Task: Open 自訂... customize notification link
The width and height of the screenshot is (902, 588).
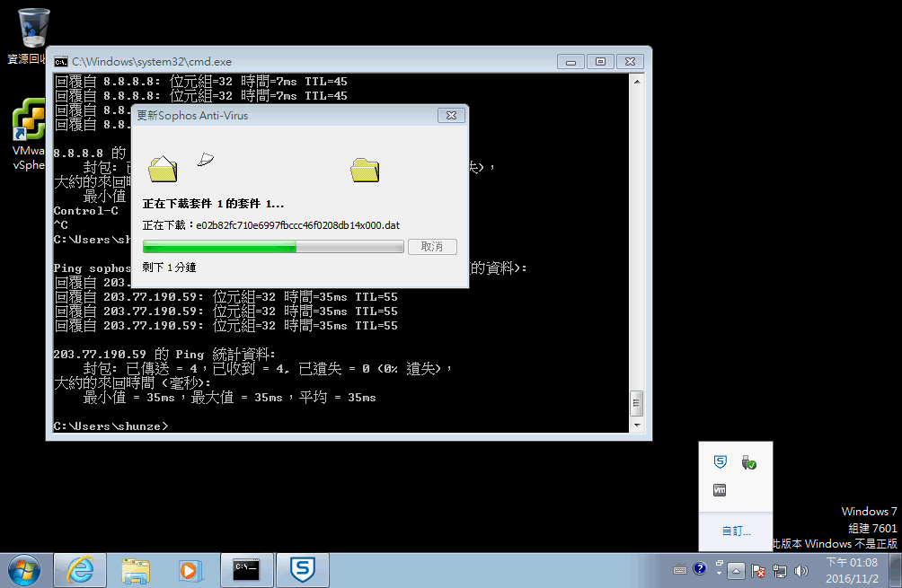Action: tap(736, 531)
